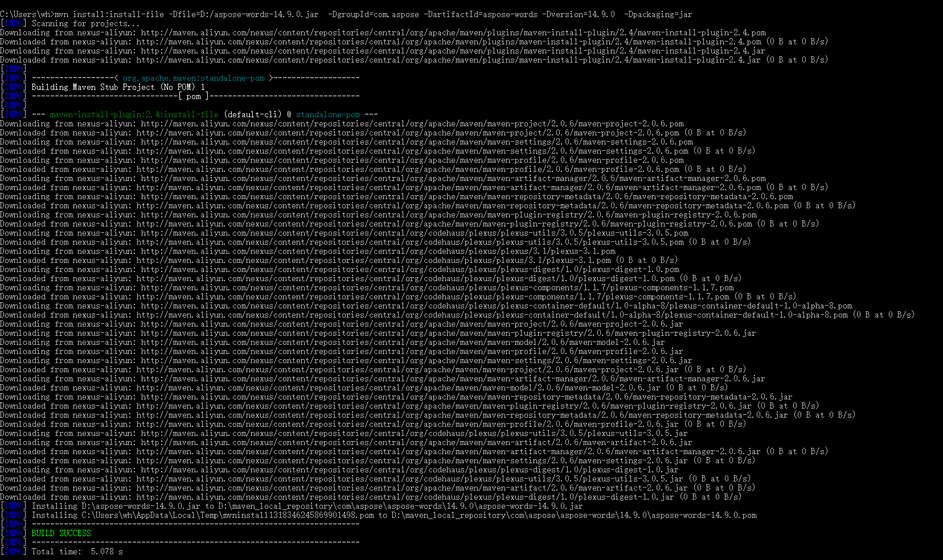Click 'maven-install-plugin:2.4:install-file' goal text

pyautogui.click(x=134, y=114)
